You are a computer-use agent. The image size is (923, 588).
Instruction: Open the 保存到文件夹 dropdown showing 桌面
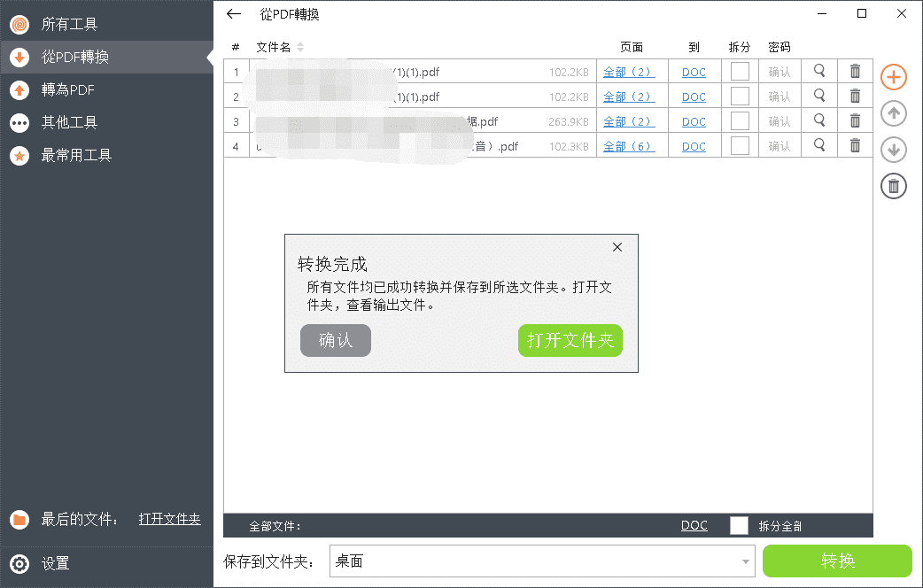click(542, 561)
